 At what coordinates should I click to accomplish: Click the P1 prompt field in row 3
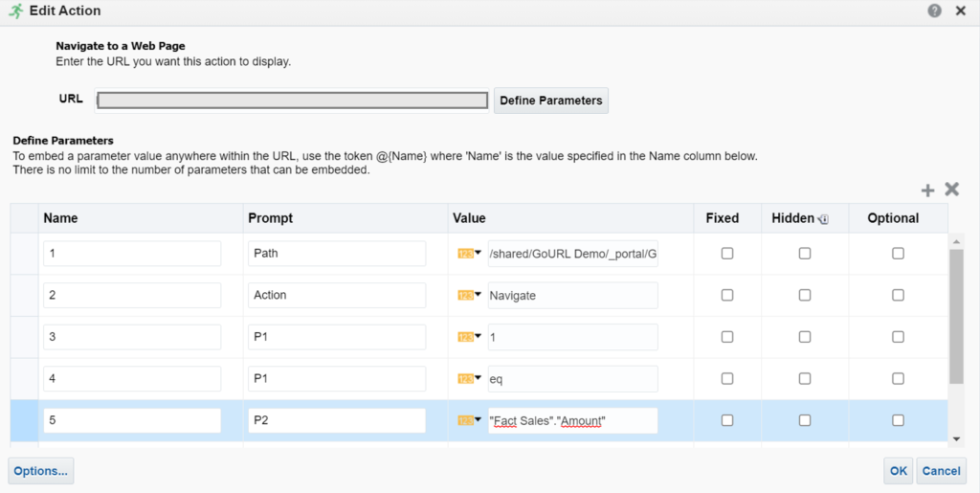tap(337, 337)
